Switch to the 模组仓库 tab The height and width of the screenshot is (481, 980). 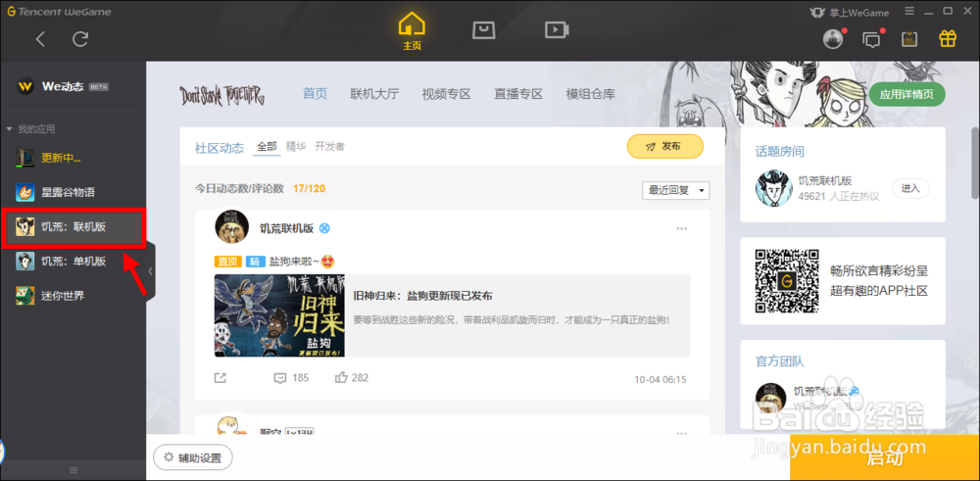[x=591, y=94]
